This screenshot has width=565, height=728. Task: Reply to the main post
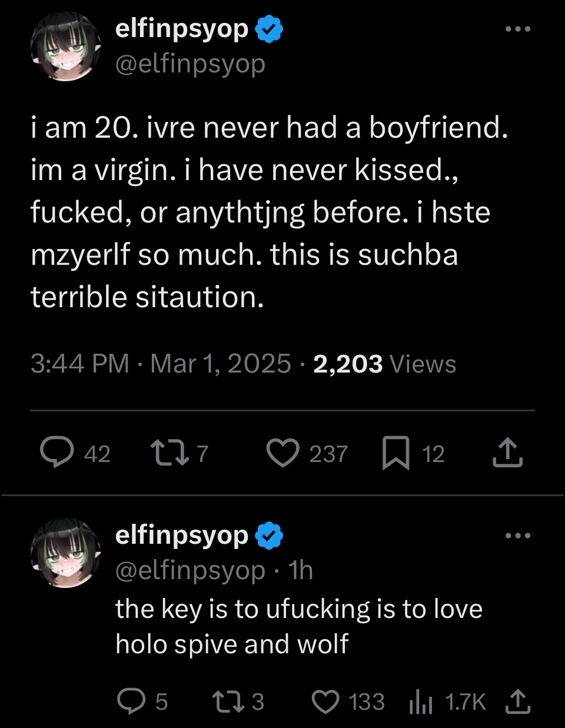pyautogui.click(x=57, y=453)
